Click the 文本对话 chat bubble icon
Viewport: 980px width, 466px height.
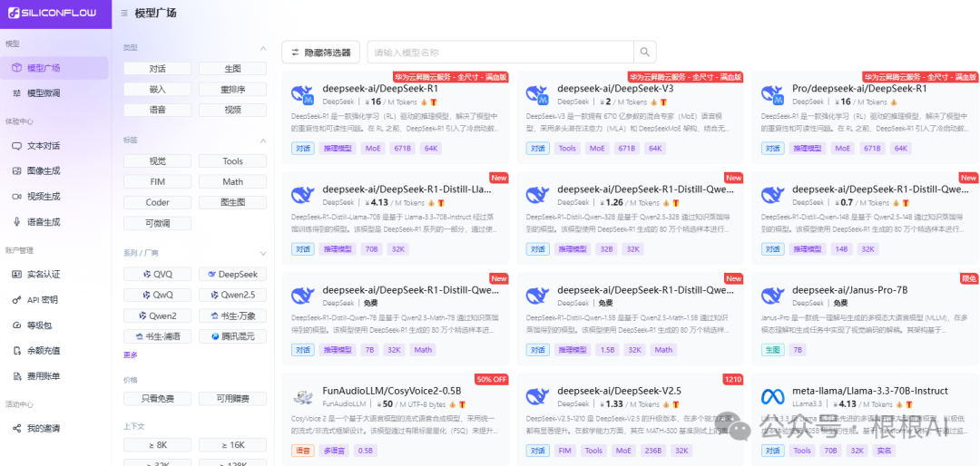(17, 146)
